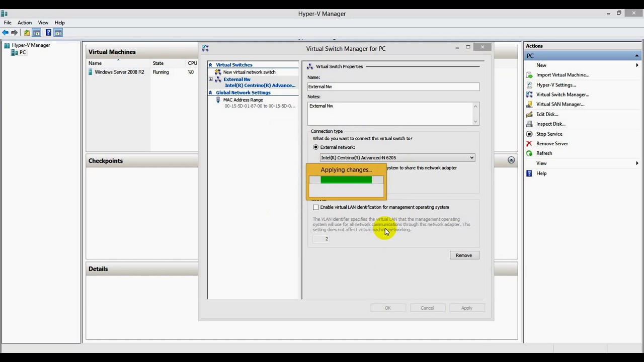The height and width of the screenshot is (362, 644).
Task: Click the New entry in Actions pane
Action: coord(541,65)
